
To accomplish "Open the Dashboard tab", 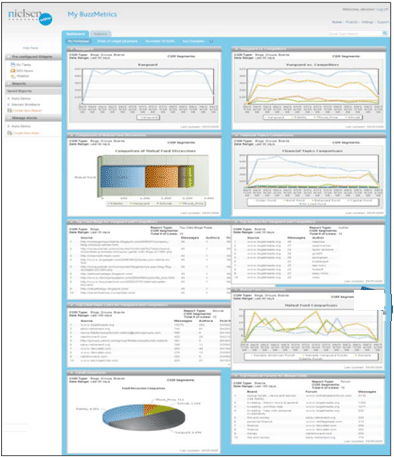I will point(75,34).
